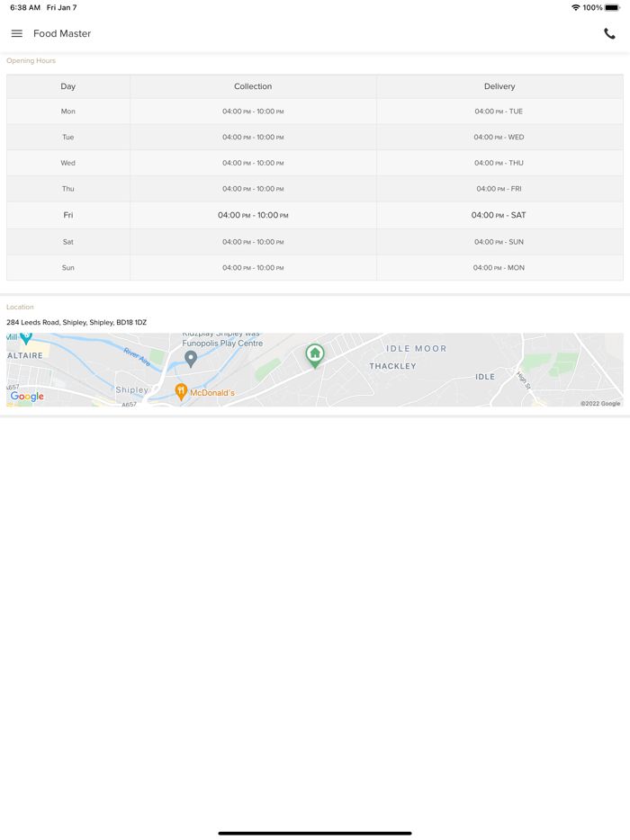Tap the orange McDonald's restaurant marker
This screenshot has width=630, height=840.
click(x=181, y=391)
